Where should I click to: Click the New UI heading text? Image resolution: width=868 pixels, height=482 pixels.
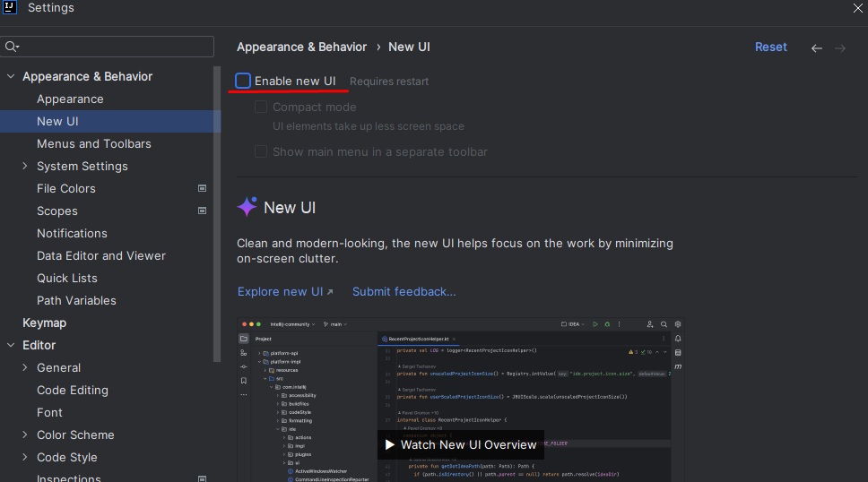(x=290, y=208)
